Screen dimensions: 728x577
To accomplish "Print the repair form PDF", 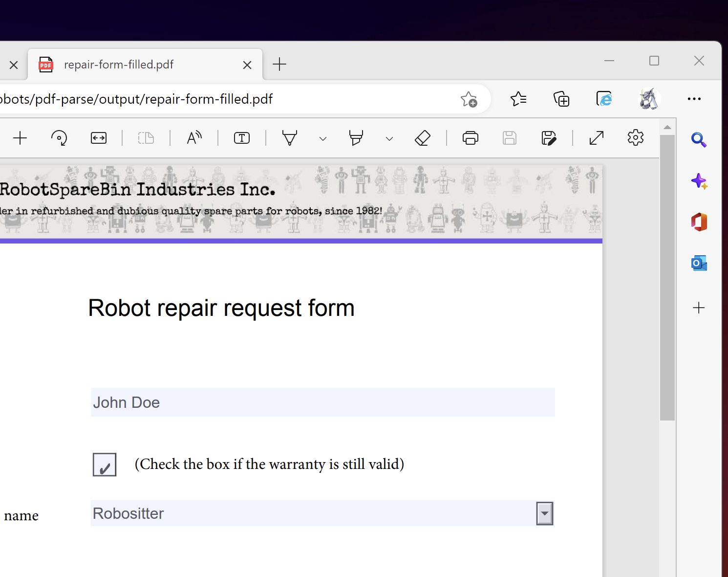I will point(470,138).
